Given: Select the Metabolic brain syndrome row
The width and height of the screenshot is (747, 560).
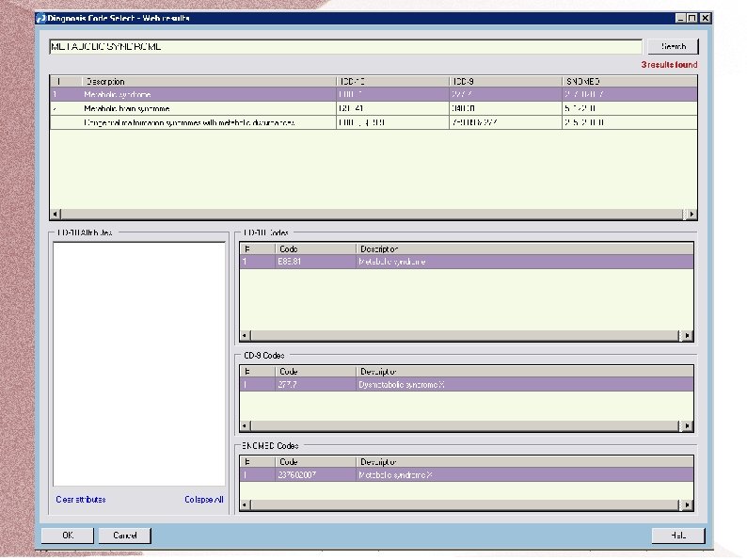Looking at the screenshot, I should tap(373, 108).
